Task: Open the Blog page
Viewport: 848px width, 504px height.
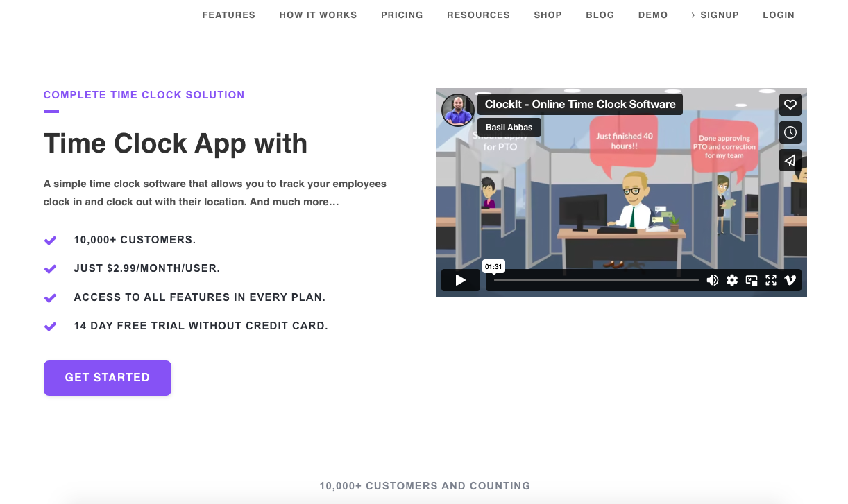Action: coord(600,15)
